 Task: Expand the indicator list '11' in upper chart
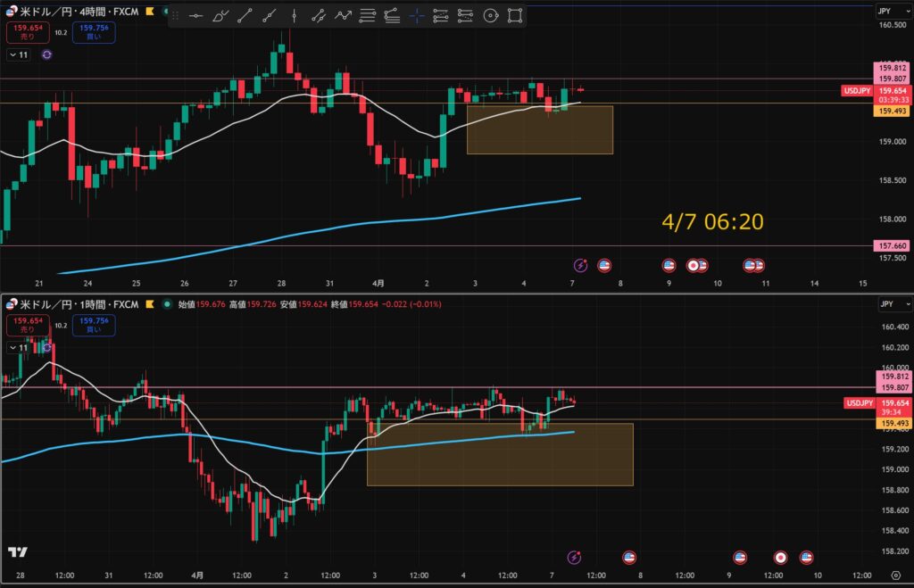(19, 54)
